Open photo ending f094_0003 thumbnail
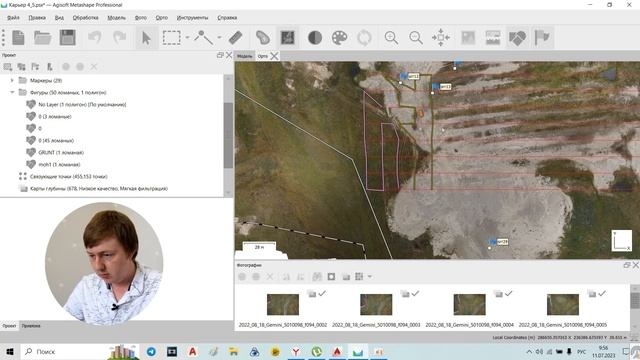The height and width of the screenshot is (360, 640). pyautogui.click(x=376, y=304)
